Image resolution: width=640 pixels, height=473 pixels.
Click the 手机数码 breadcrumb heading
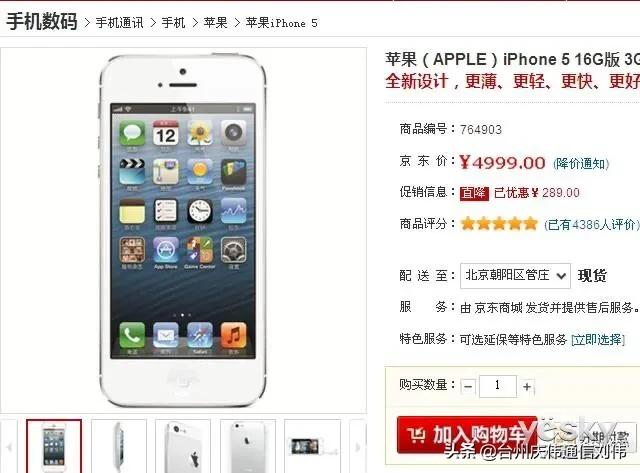pos(42,21)
